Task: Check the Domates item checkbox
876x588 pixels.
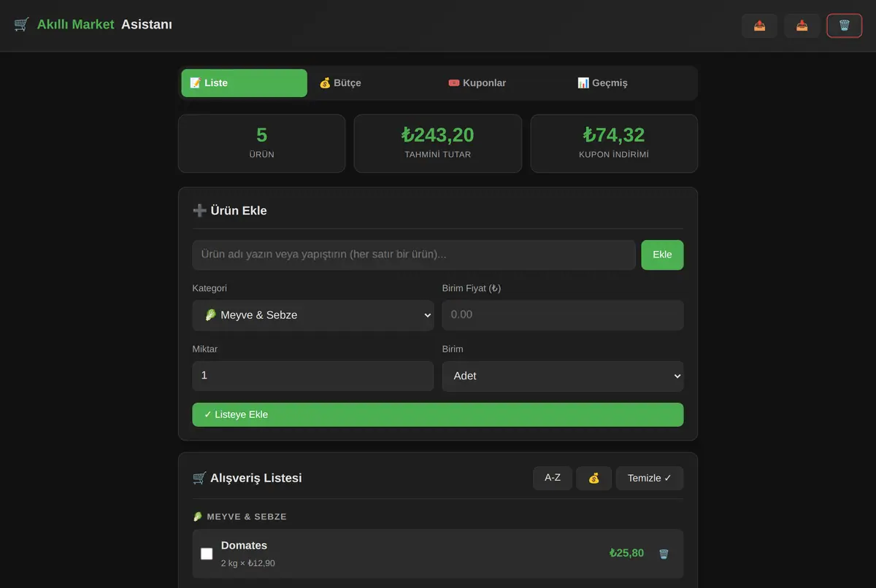Action: (207, 554)
